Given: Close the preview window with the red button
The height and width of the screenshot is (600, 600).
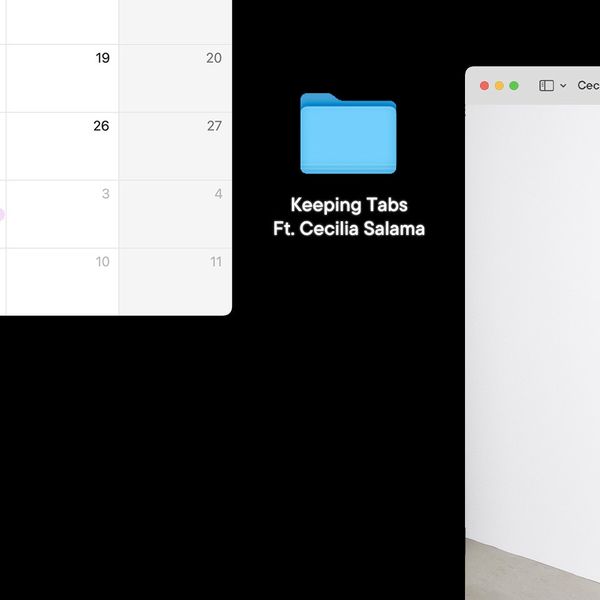Looking at the screenshot, I should pos(484,85).
